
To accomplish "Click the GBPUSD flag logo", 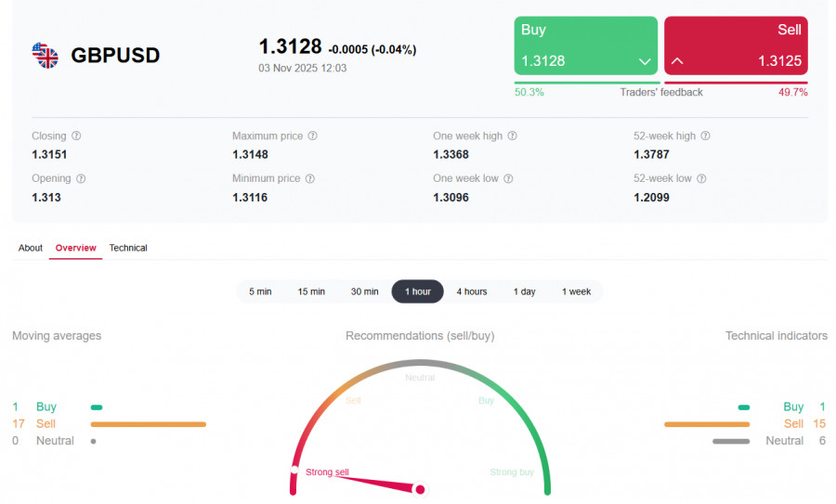I will (45, 55).
